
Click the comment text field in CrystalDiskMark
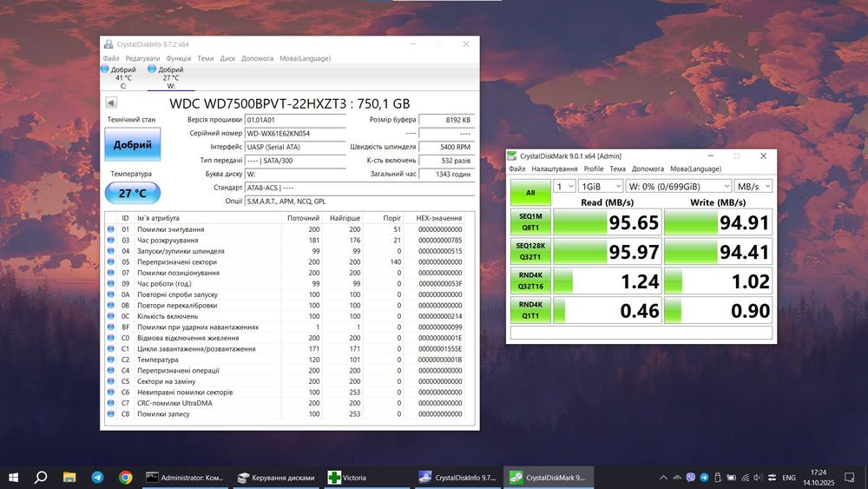click(641, 333)
